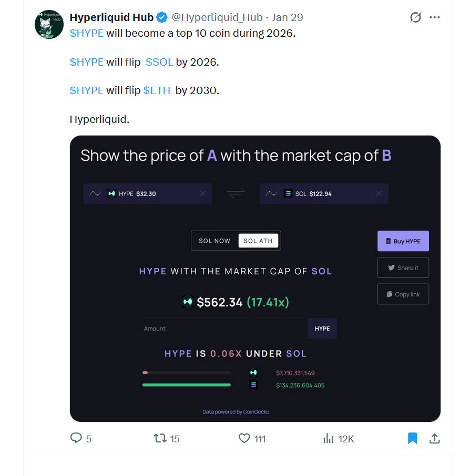Remove the bookmark from this post
Image resolution: width=470 pixels, height=476 pixels.
click(413, 438)
